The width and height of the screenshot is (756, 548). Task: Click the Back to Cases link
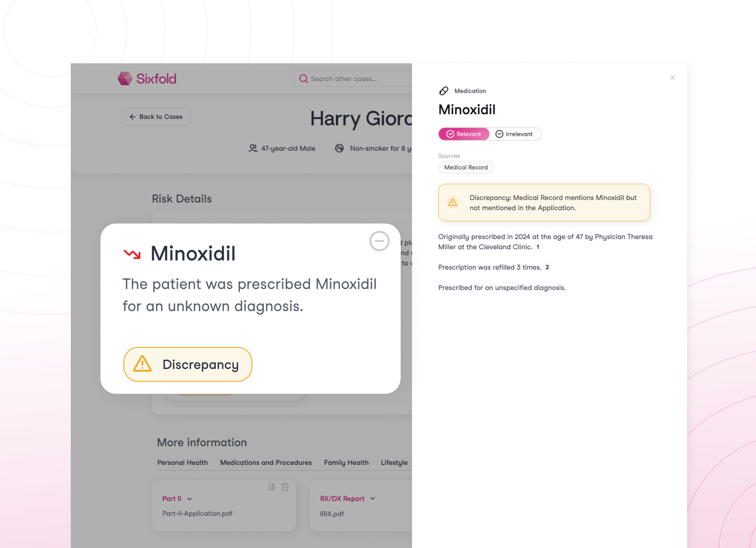[x=156, y=117]
